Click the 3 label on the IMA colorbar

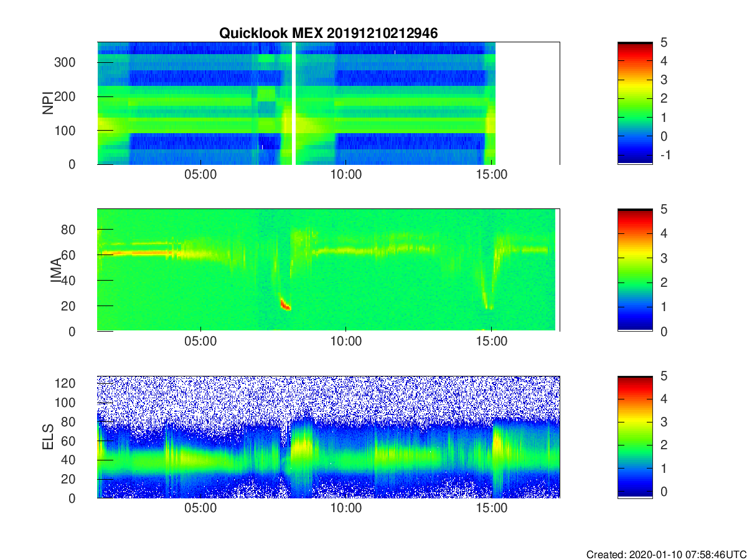[x=664, y=258]
